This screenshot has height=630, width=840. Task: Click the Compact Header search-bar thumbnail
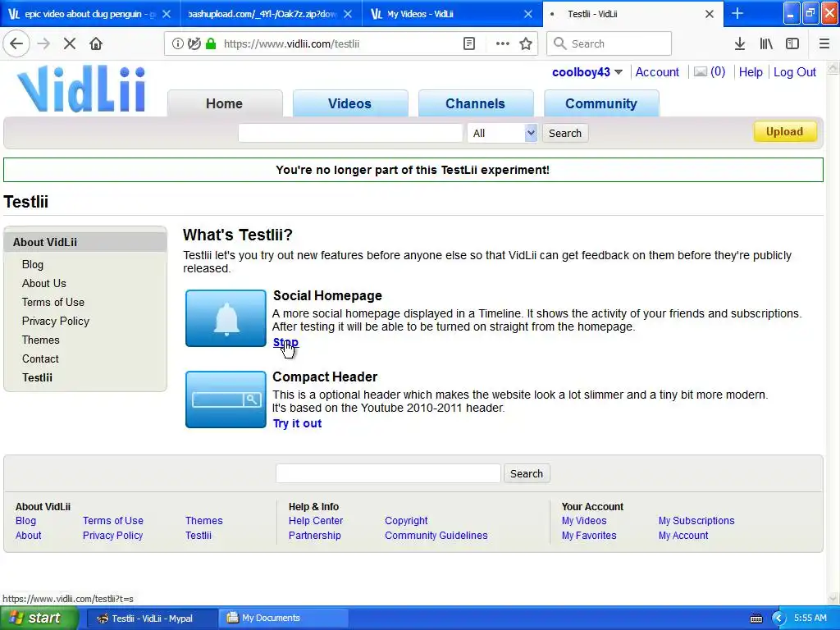[x=226, y=399]
